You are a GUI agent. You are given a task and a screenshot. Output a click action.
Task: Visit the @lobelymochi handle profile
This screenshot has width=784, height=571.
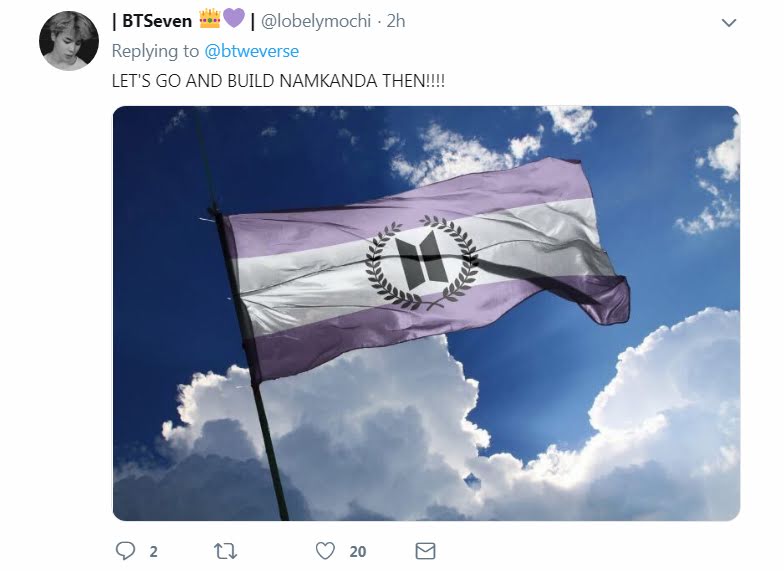(316, 21)
